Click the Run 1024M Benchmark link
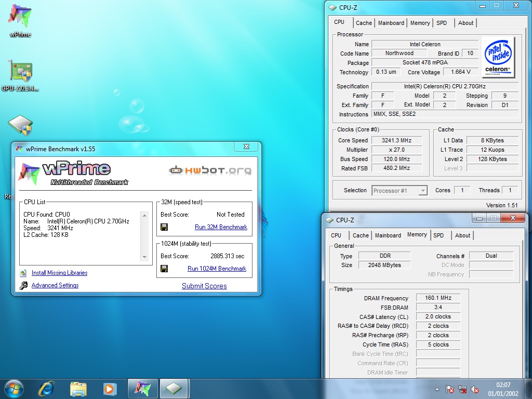Screen dimensions: 532x399 coord(217,269)
